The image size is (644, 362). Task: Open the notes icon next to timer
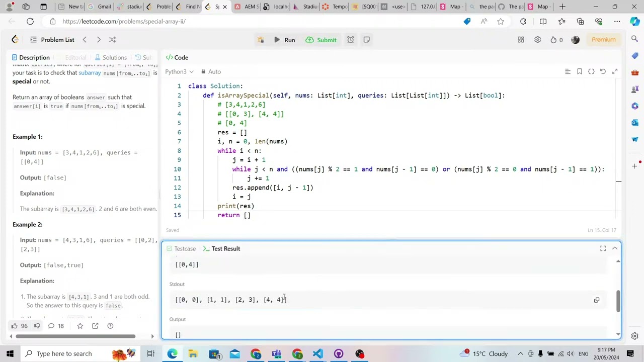[367, 40]
